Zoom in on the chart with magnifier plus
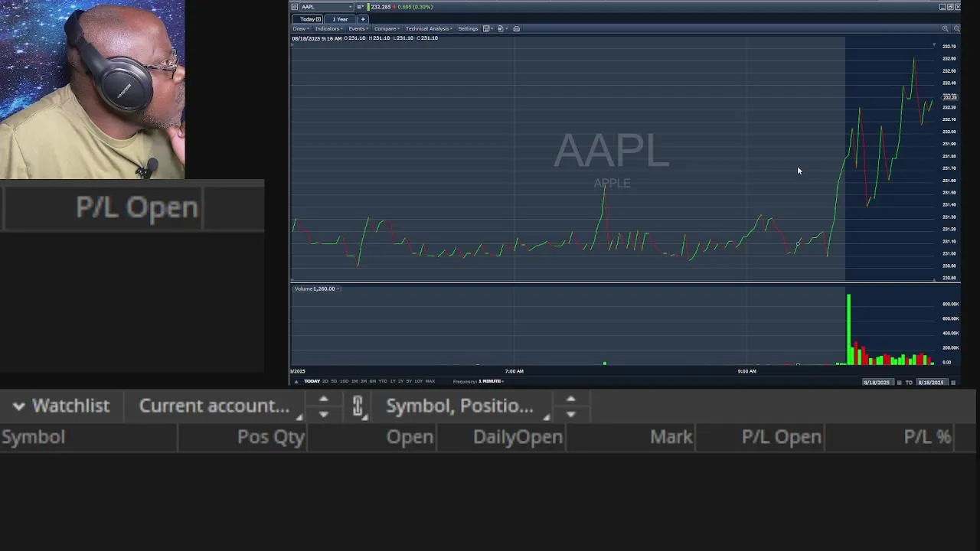 [945, 28]
